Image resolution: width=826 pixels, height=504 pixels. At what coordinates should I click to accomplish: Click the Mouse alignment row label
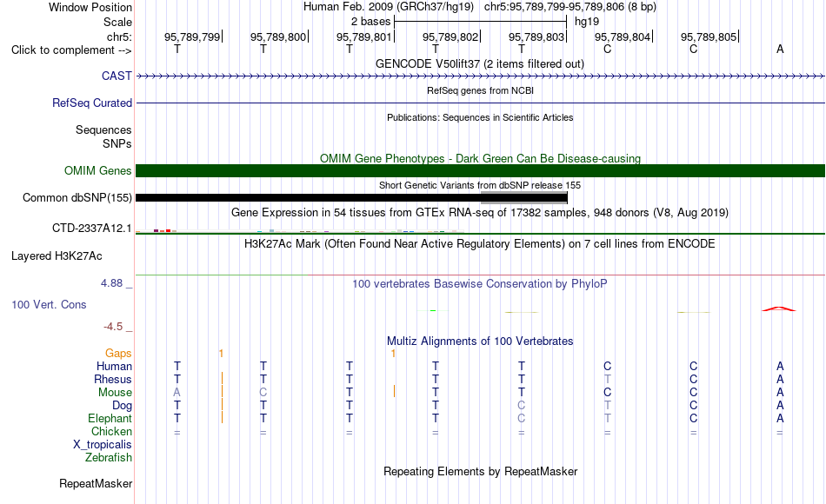(x=115, y=393)
